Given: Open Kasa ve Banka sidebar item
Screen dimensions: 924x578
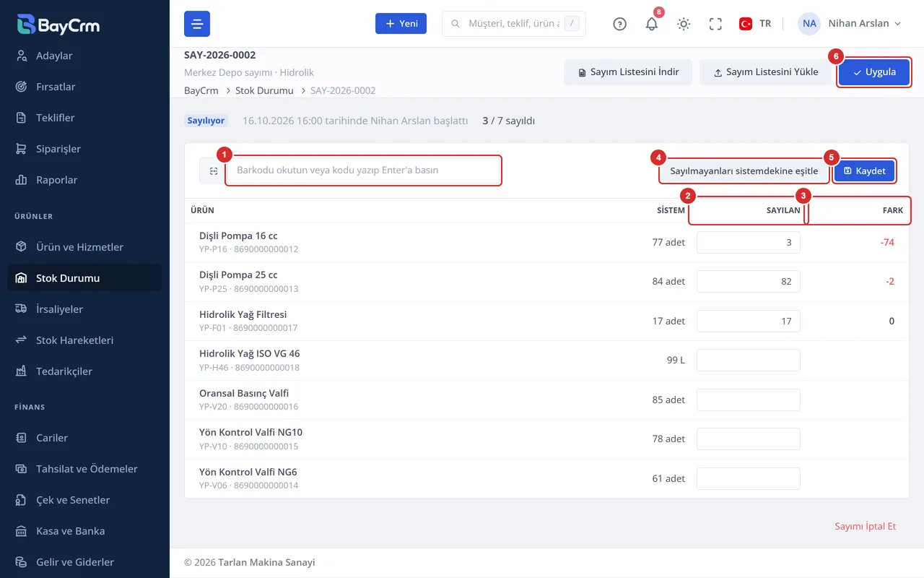Looking at the screenshot, I should [x=84, y=531].
